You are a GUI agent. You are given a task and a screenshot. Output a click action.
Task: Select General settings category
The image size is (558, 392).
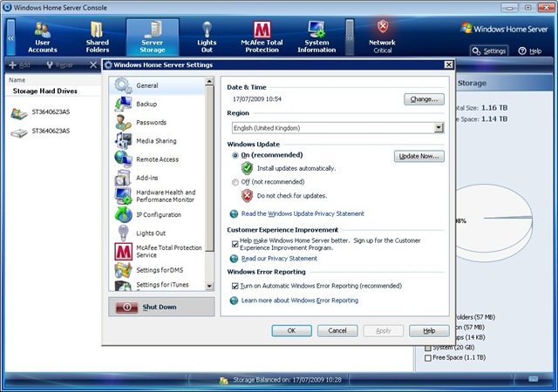pos(157,85)
